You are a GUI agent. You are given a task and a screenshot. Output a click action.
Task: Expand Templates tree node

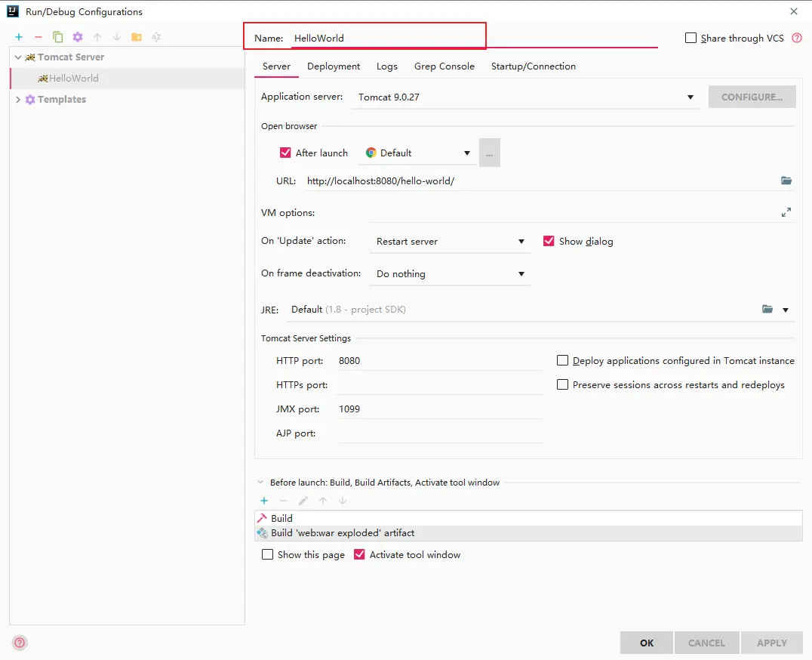pos(18,100)
